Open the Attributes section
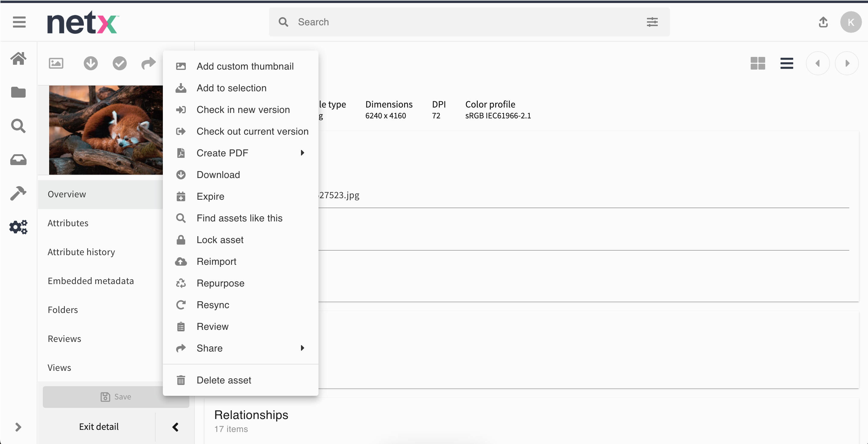Viewport: 868px width, 444px height. click(x=68, y=223)
